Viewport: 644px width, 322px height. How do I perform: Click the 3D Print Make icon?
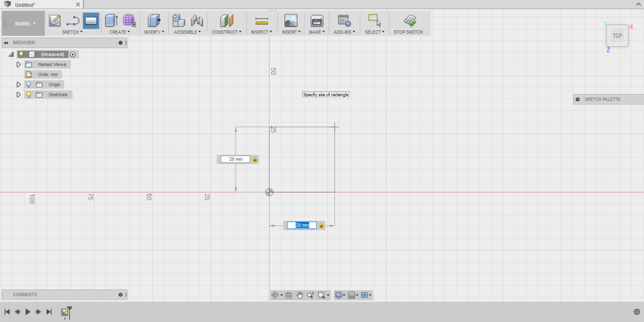tap(317, 21)
